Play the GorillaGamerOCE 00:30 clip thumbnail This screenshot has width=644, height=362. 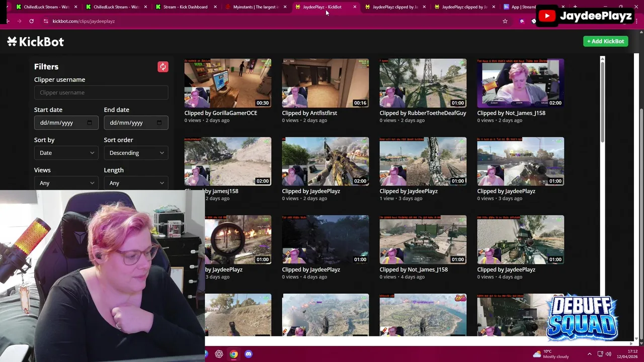228,83
